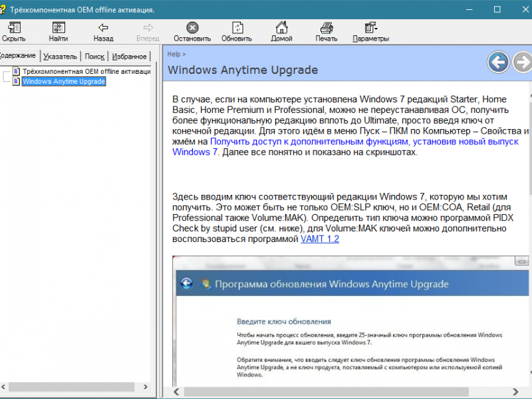Refresh the page with the Обновить icon
The width and height of the screenshot is (532, 399).
click(x=237, y=28)
